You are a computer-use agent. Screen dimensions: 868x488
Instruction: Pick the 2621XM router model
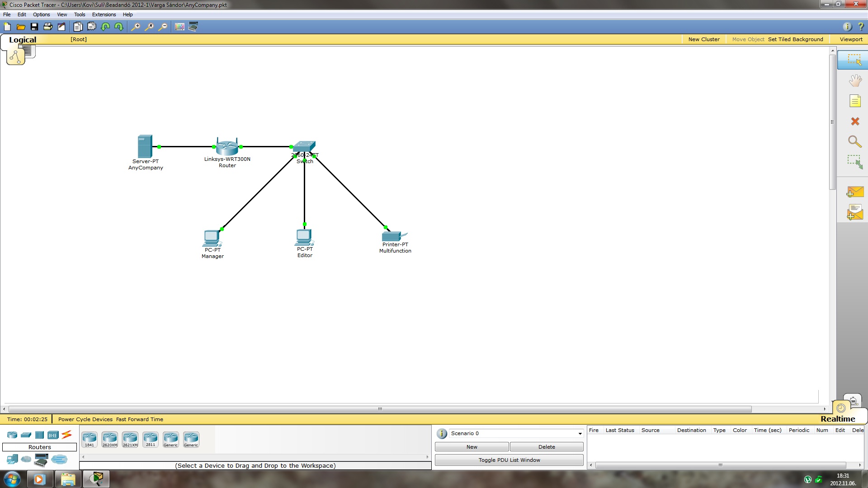click(x=130, y=439)
